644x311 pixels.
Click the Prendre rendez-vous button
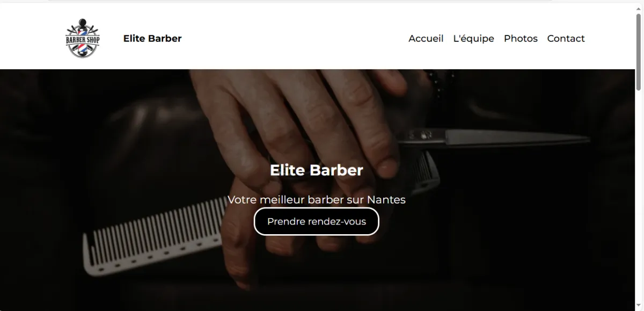(x=317, y=221)
